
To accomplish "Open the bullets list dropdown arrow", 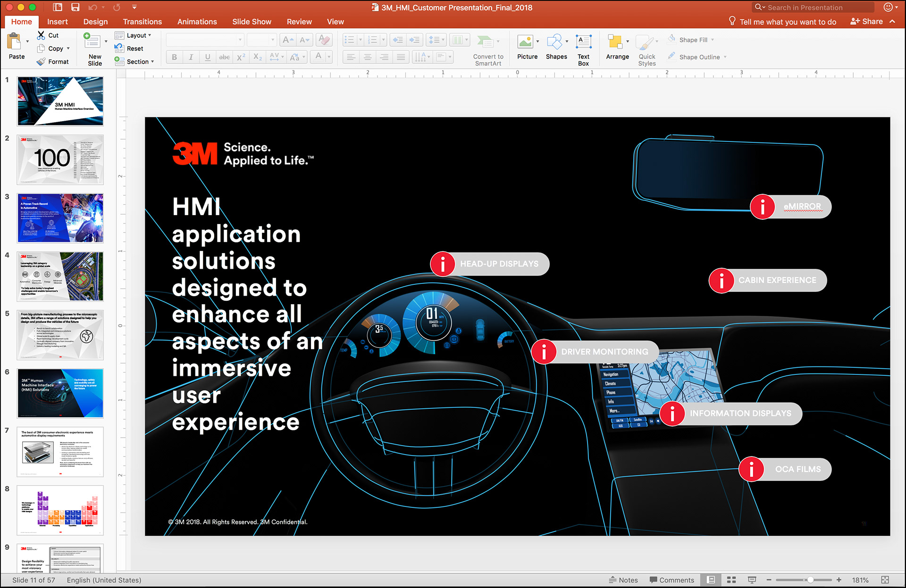I will [360, 40].
